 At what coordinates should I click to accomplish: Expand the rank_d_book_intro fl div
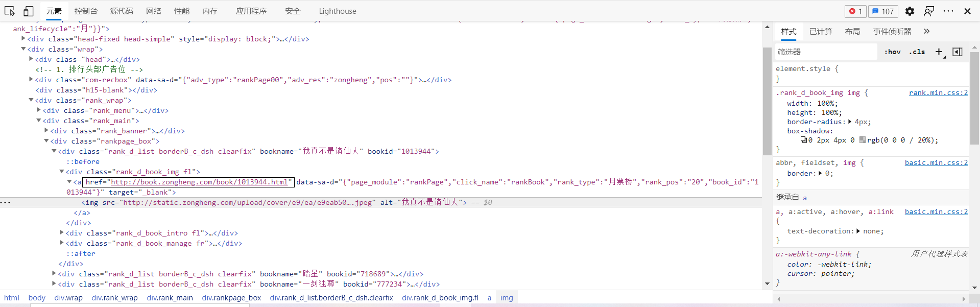pyautogui.click(x=61, y=232)
